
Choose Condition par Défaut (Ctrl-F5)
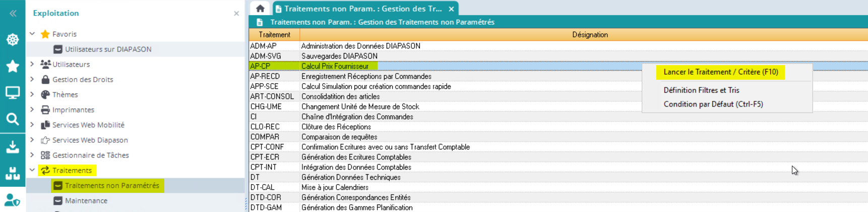[713, 104]
